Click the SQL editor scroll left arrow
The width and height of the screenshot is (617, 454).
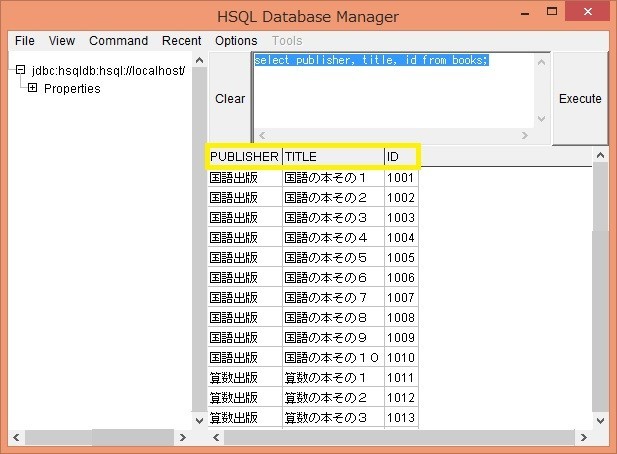coord(262,135)
